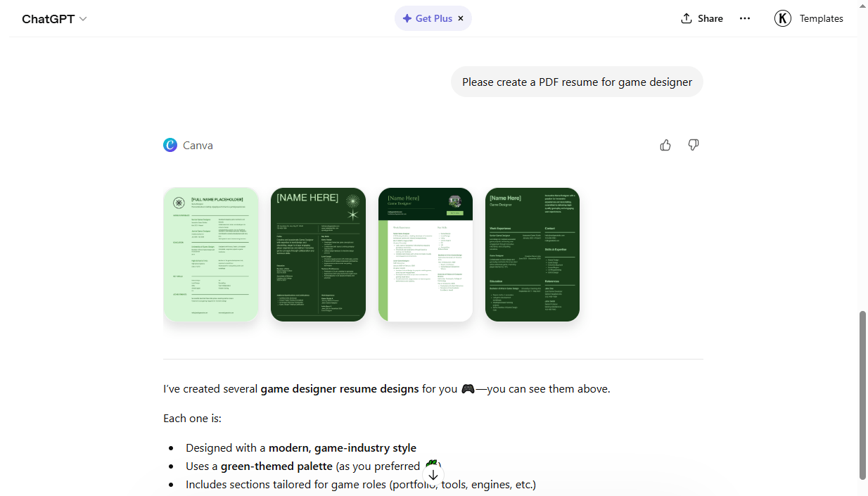
Task: Click the Share button label
Action: (x=710, y=18)
